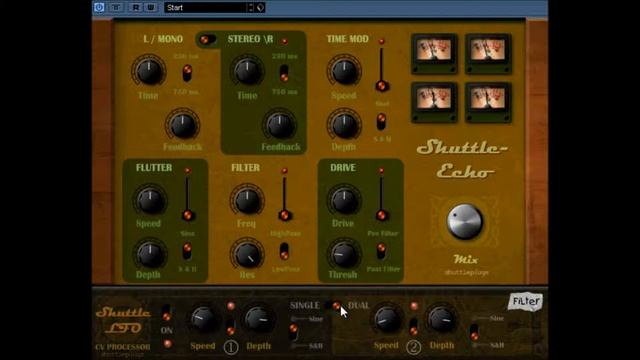Click the TIME MOD vertical slider handle
640x360 pixels.
(382, 86)
